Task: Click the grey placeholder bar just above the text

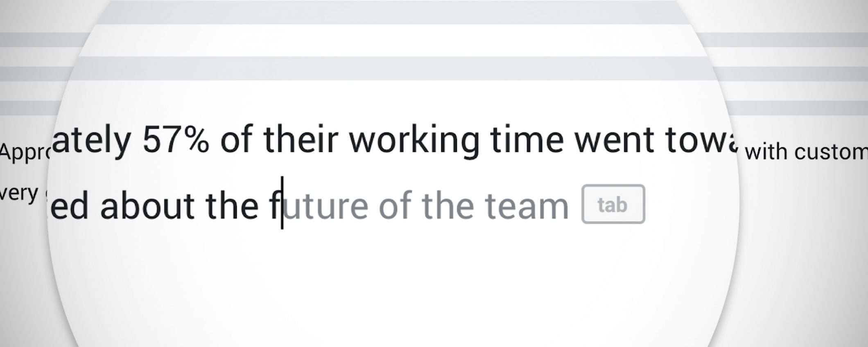Action: click(393, 68)
